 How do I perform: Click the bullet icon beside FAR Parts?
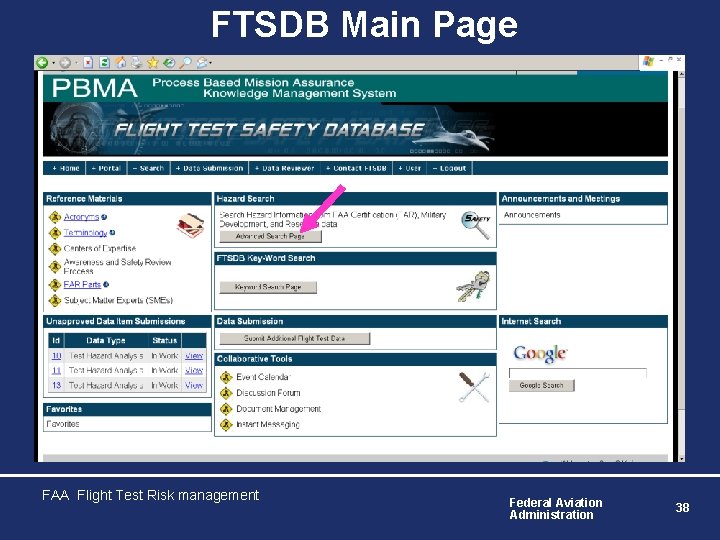click(55, 285)
